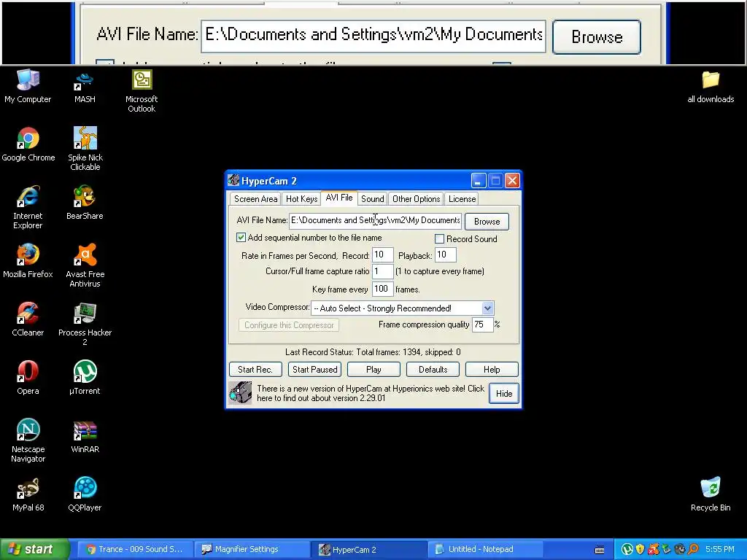Switch to the Hot Keys tab

click(x=301, y=199)
